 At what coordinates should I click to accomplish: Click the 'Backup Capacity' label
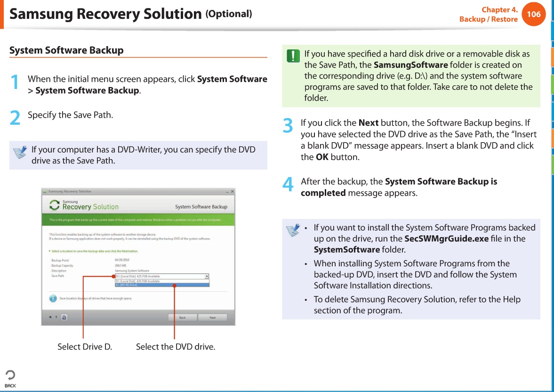tap(62, 265)
